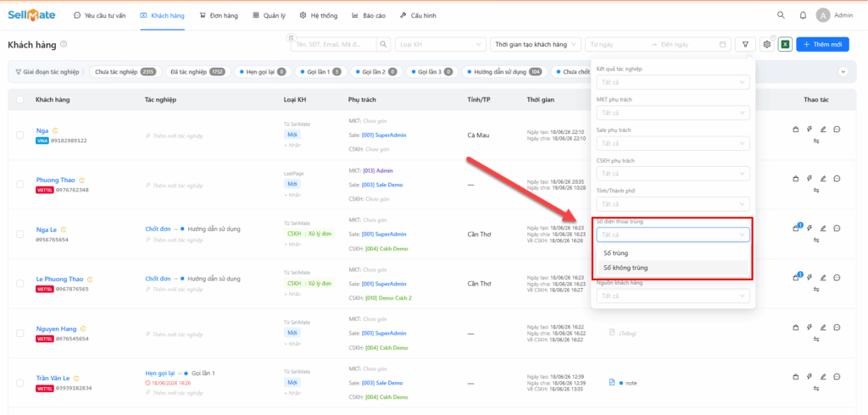The image size is (868, 415).
Task: Tick the checkbox for Phuong Thao
Action: pos(20,185)
